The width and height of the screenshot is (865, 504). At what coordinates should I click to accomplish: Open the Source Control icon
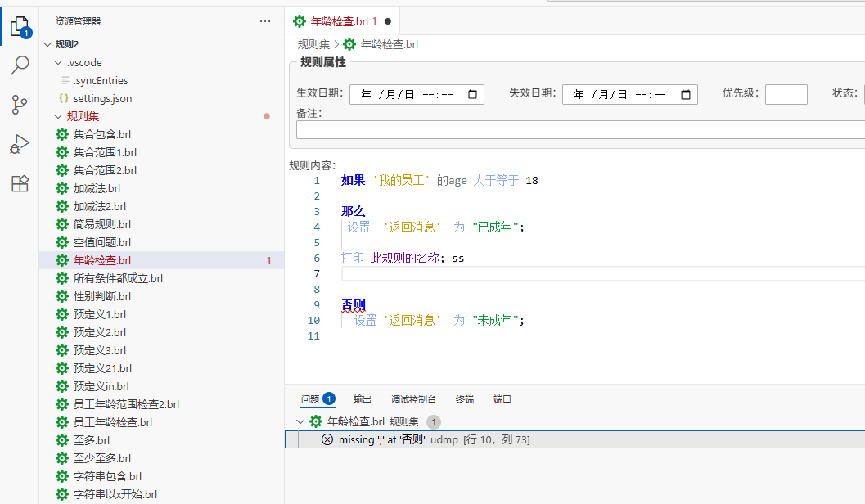point(20,105)
